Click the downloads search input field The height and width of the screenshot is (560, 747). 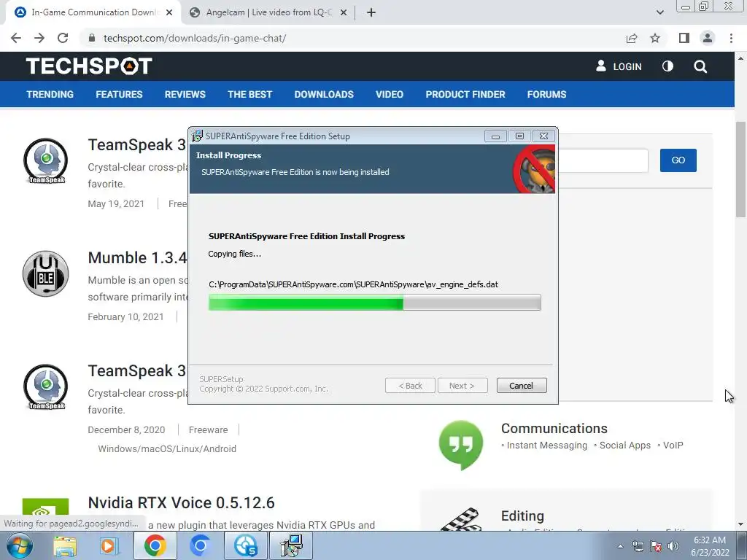603,160
